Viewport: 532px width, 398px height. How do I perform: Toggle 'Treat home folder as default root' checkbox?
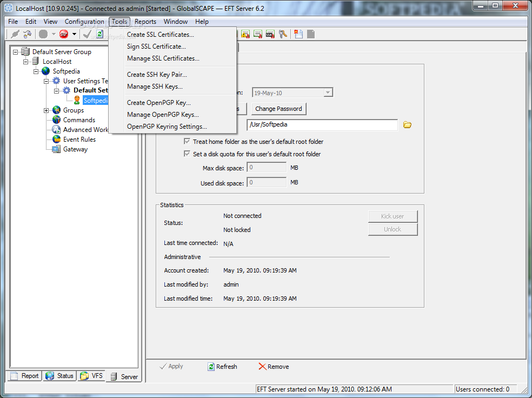click(x=187, y=141)
